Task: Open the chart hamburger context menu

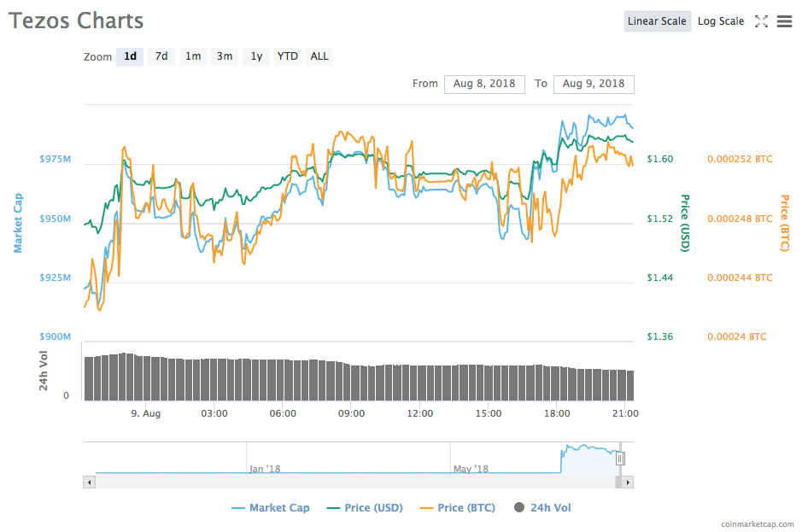Action: click(785, 21)
